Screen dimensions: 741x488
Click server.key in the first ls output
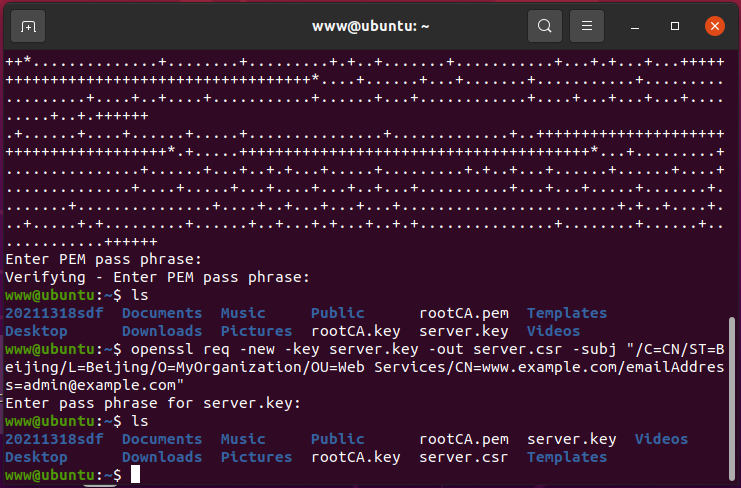pos(463,331)
